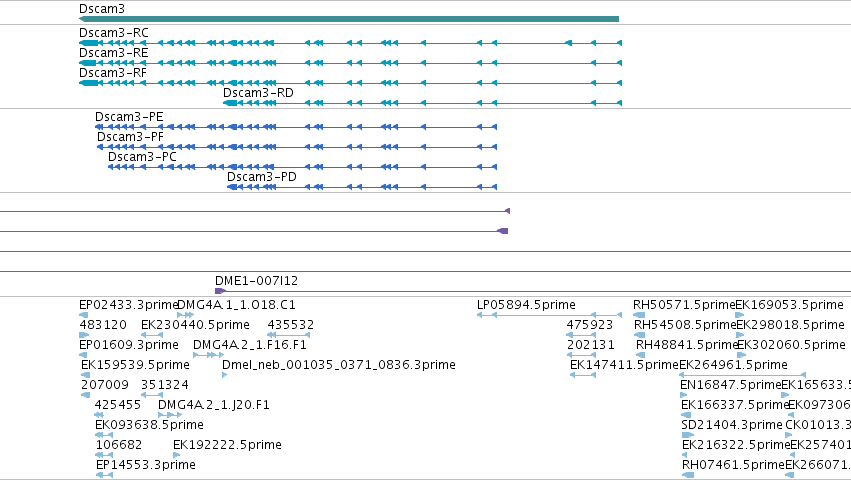The width and height of the screenshot is (851, 480).
Task: Click the RH54508.5prime feature label
Action: 685,325
